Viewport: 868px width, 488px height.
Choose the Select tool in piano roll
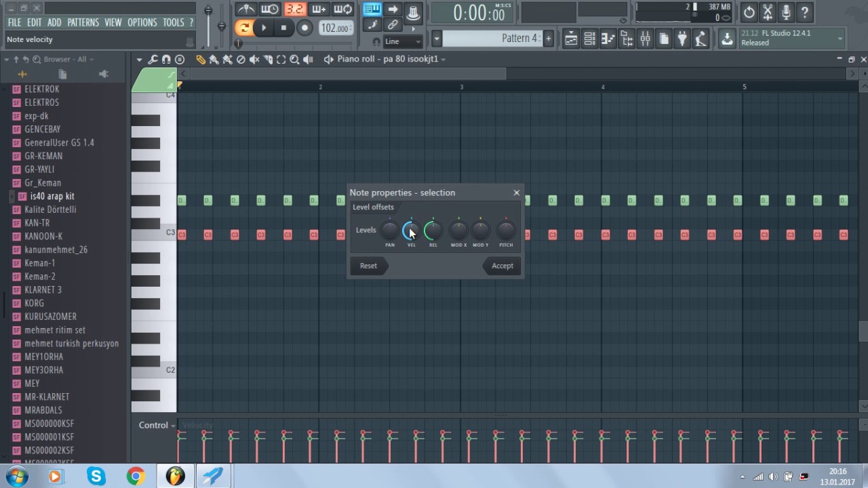[x=281, y=60]
